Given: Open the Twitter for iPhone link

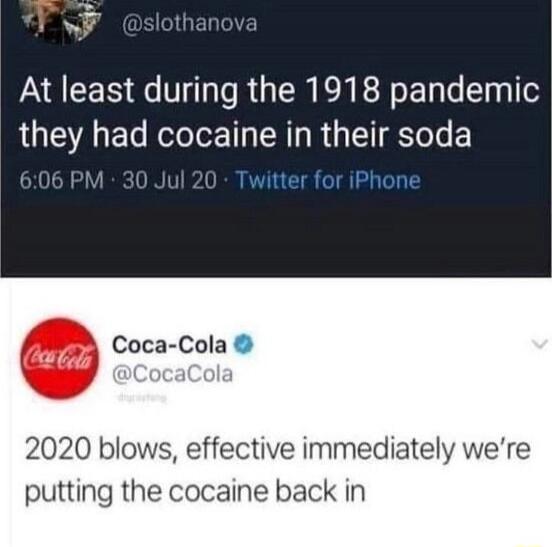Looking at the screenshot, I should pos(330,181).
